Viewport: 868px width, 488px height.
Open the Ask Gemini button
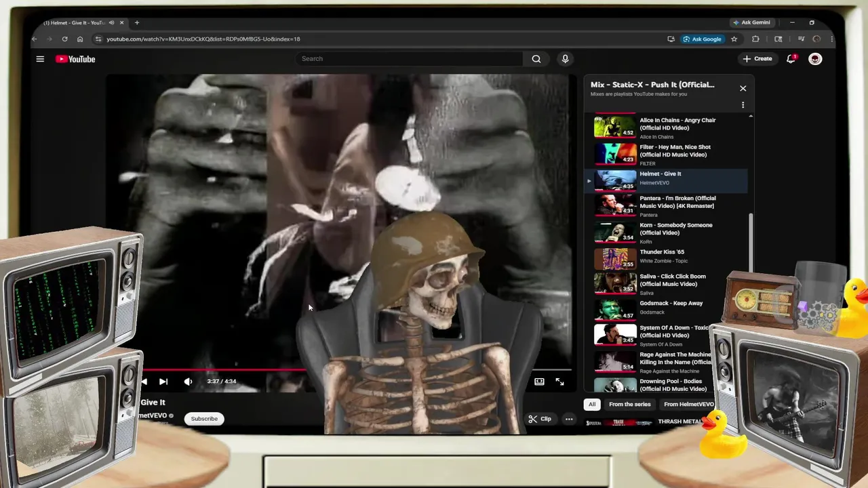click(751, 22)
